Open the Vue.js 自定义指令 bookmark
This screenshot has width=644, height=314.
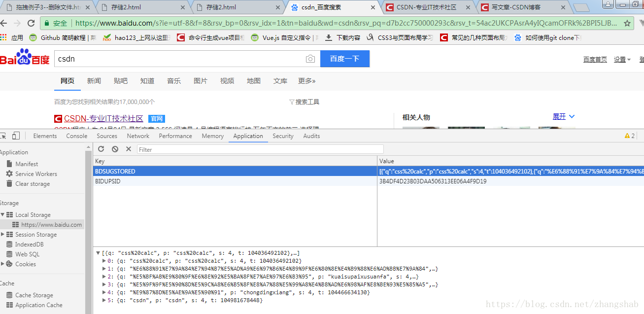(285, 37)
